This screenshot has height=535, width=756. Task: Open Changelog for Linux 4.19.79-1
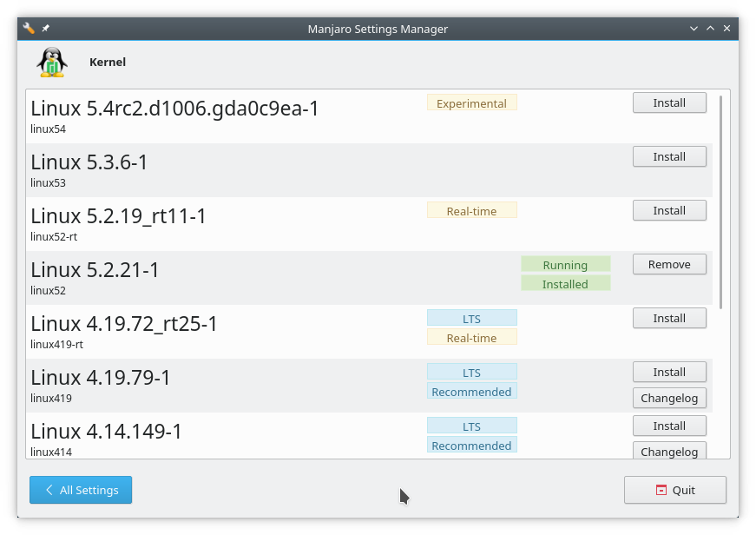point(669,399)
